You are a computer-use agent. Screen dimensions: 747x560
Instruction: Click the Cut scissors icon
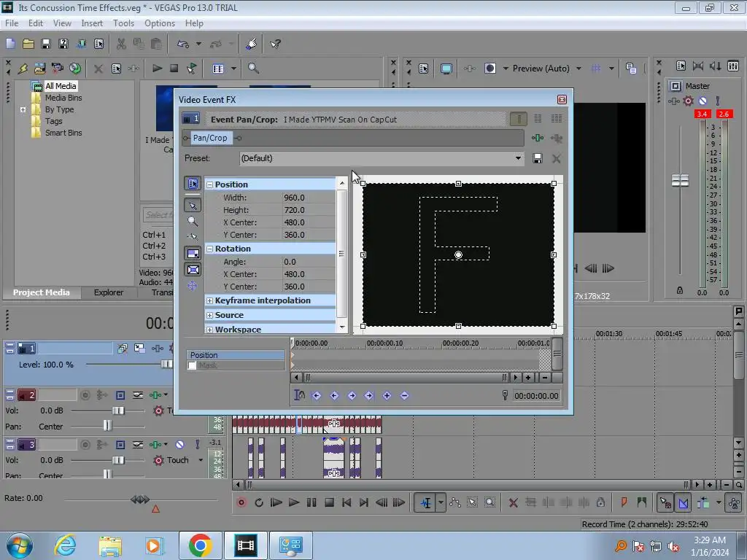click(122, 44)
